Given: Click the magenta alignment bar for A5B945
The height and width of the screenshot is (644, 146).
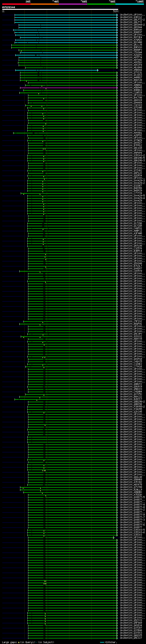Looking at the screenshot, I should tap(69, 88).
